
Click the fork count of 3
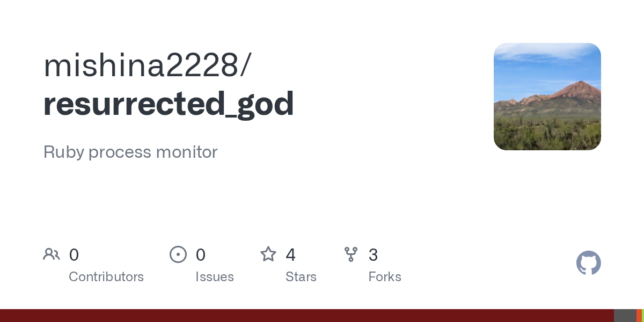click(x=374, y=255)
